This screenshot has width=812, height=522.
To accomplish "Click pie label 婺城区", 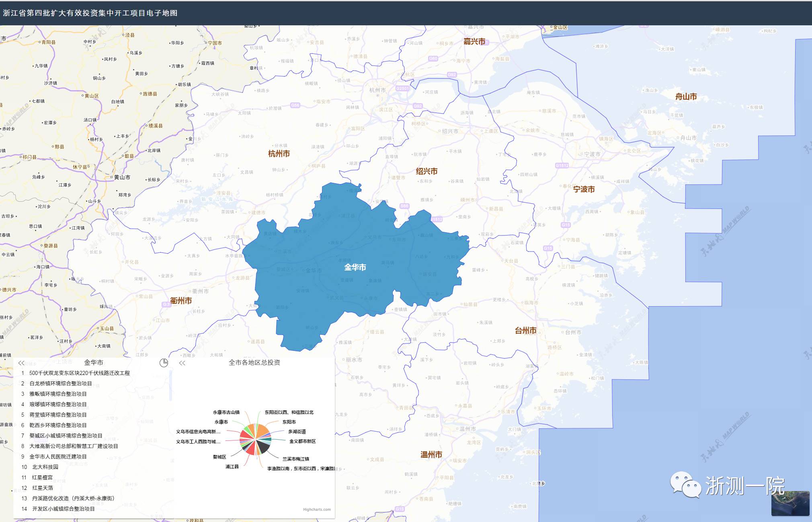I will 219,457.
